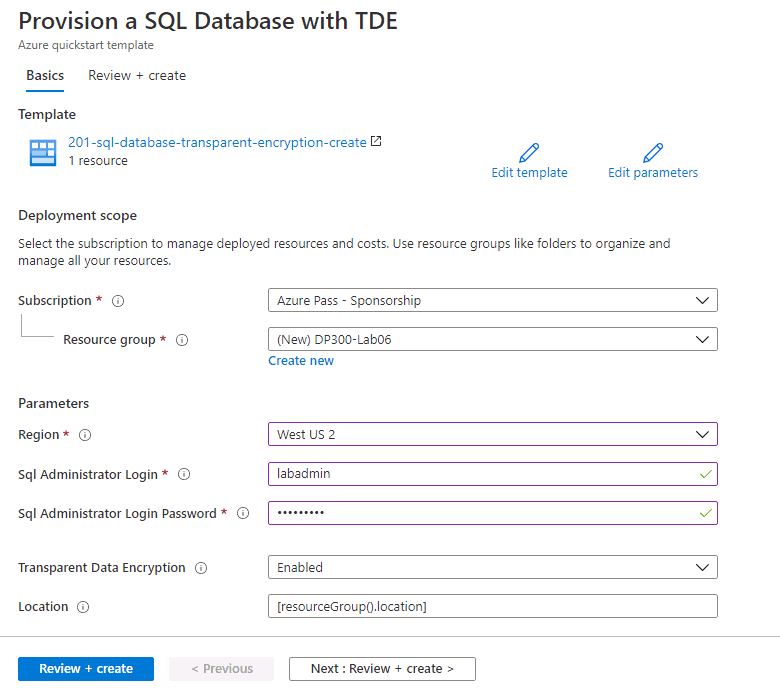
Task: Click the 'Provision a SQL Database with TDE' title
Action: coord(208,21)
